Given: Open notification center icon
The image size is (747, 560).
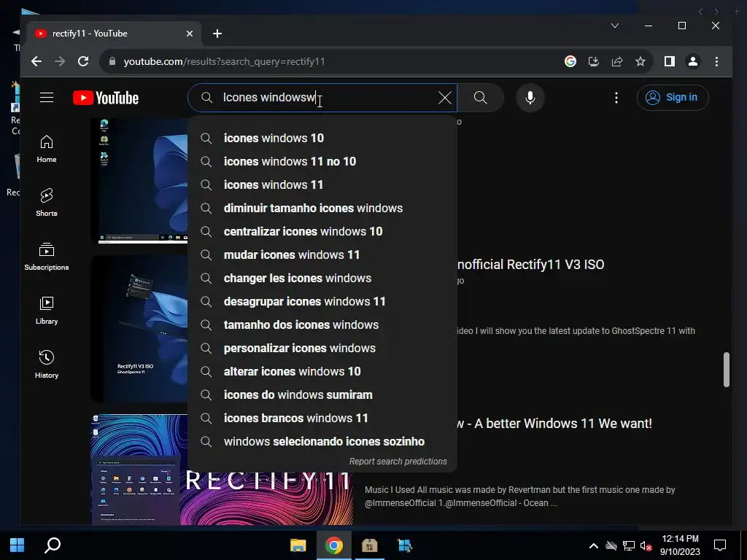Looking at the screenshot, I should pyautogui.click(x=720, y=545).
